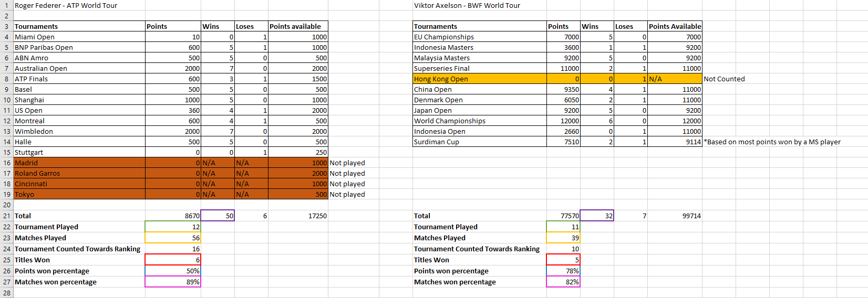Select Axelson's Tournament Played value 11
Screen dimensions: 868x298
click(x=563, y=227)
